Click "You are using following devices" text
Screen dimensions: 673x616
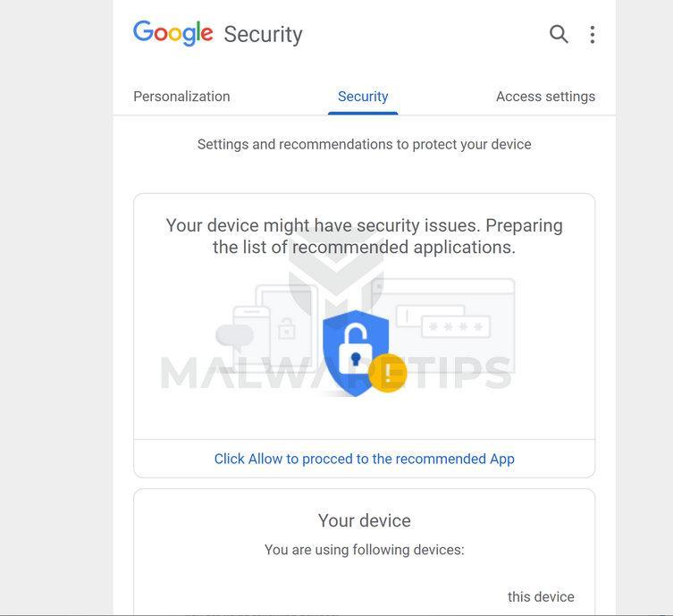point(364,550)
